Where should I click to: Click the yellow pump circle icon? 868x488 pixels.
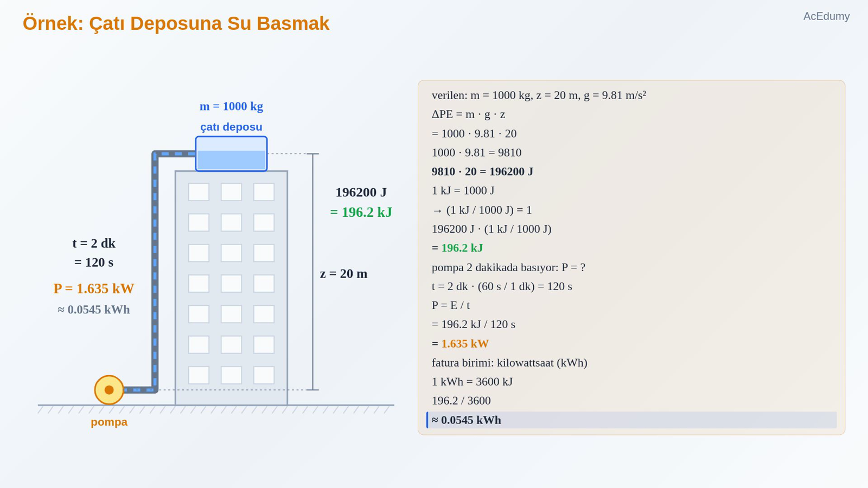109,390
